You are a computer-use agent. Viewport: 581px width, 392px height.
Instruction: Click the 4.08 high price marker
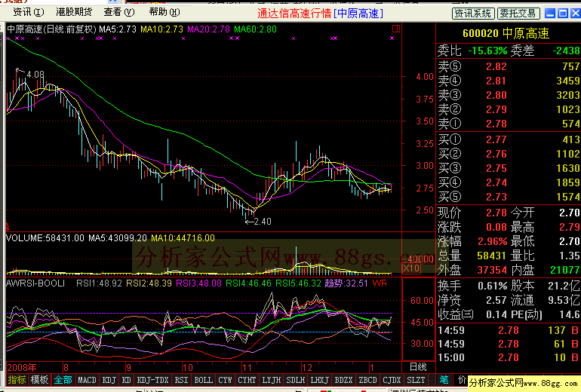tap(35, 75)
